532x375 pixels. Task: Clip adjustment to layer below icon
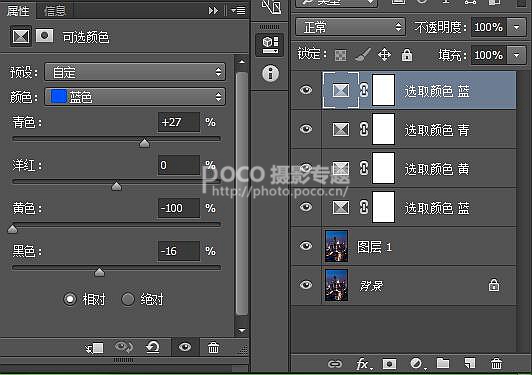(x=94, y=348)
